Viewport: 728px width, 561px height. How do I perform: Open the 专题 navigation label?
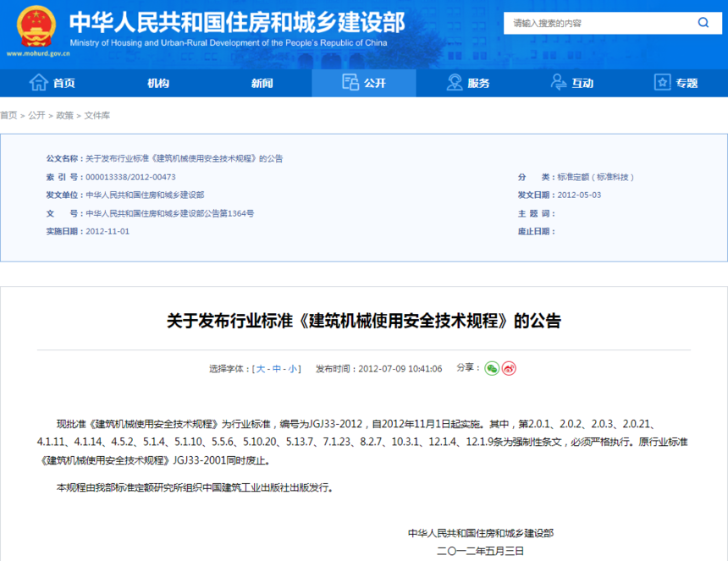[687, 83]
